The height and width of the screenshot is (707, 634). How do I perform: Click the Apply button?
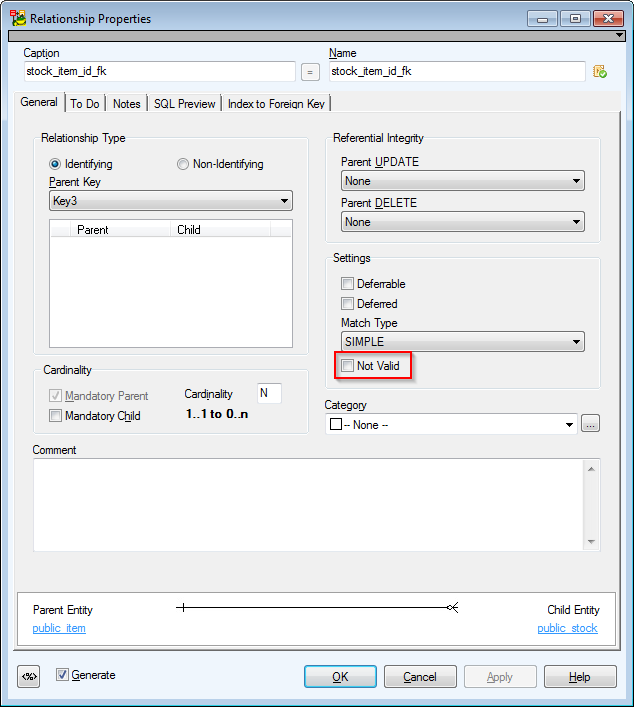[x=500, y=677]
